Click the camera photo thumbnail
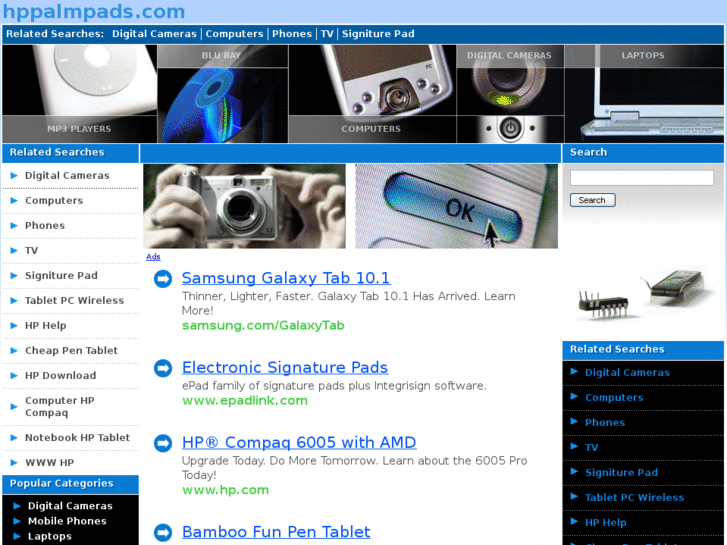The height and width of the screenshot is (545, 727). pyautogui.click(x=244, y=206)
